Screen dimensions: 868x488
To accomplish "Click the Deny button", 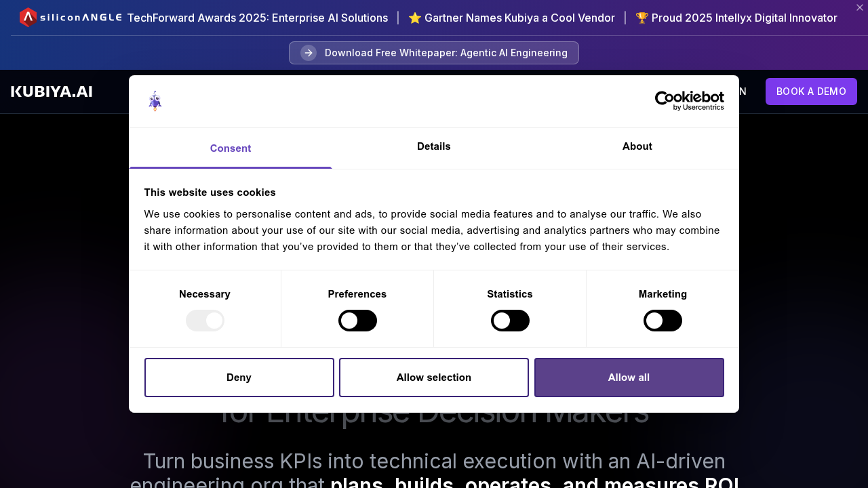I will [239, 377].
